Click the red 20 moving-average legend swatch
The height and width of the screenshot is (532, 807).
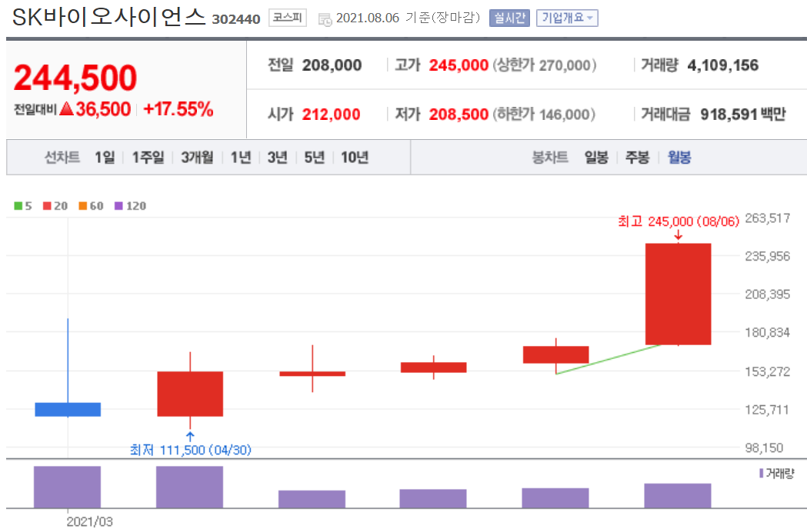[47, 206]
